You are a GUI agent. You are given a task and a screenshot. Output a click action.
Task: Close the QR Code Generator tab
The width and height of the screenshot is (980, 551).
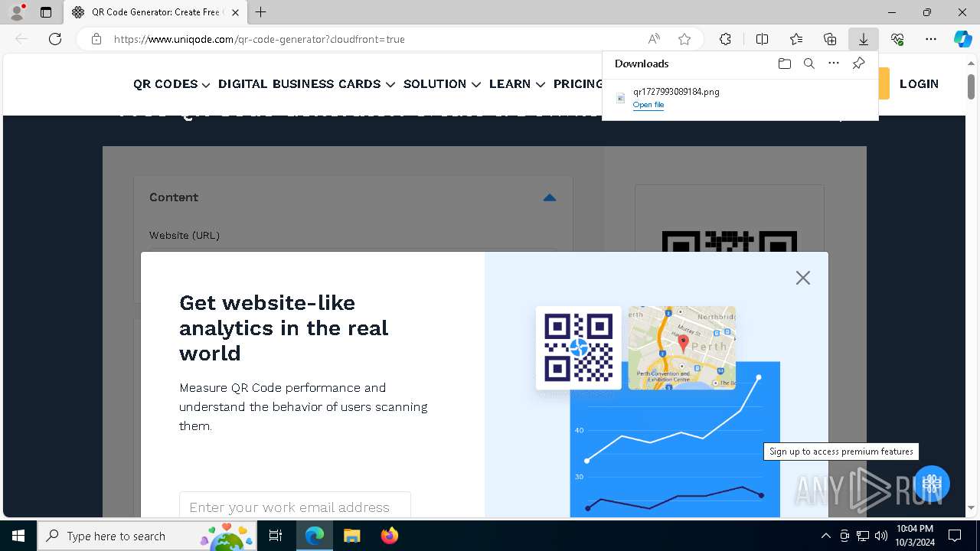coord(235,12)
